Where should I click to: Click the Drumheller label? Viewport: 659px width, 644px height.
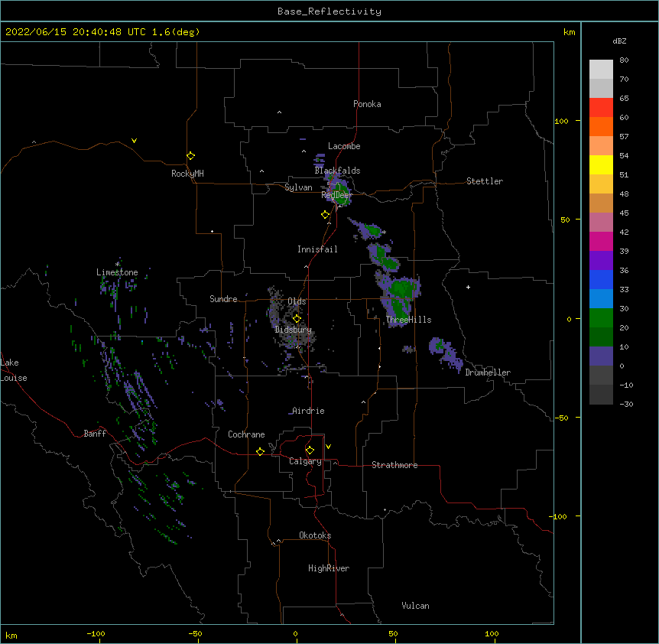tap(488, 372)
